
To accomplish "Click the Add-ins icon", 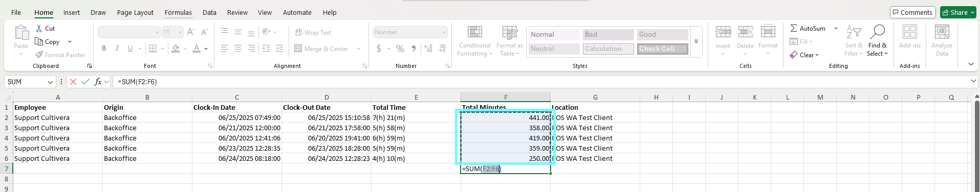I will click(x=909, y=32).
